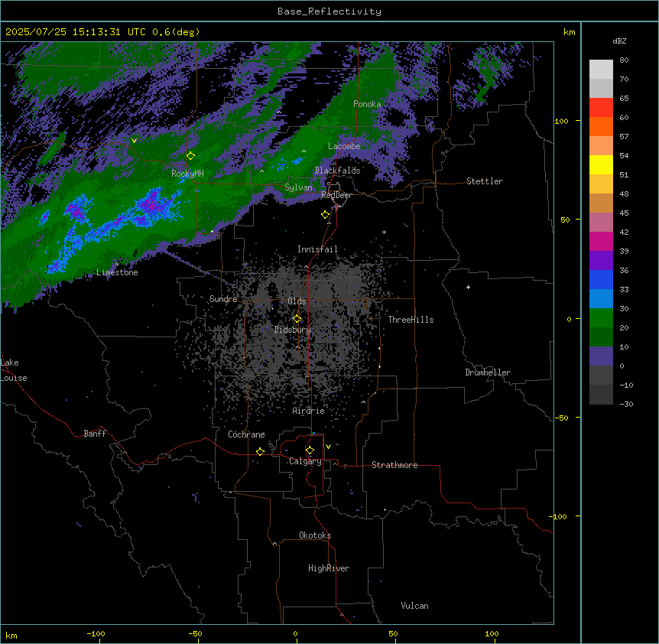Screen dimensions: 659x644
Task: Select the Calgary city label
Action: pyautogui.click(x=305, y=461)
